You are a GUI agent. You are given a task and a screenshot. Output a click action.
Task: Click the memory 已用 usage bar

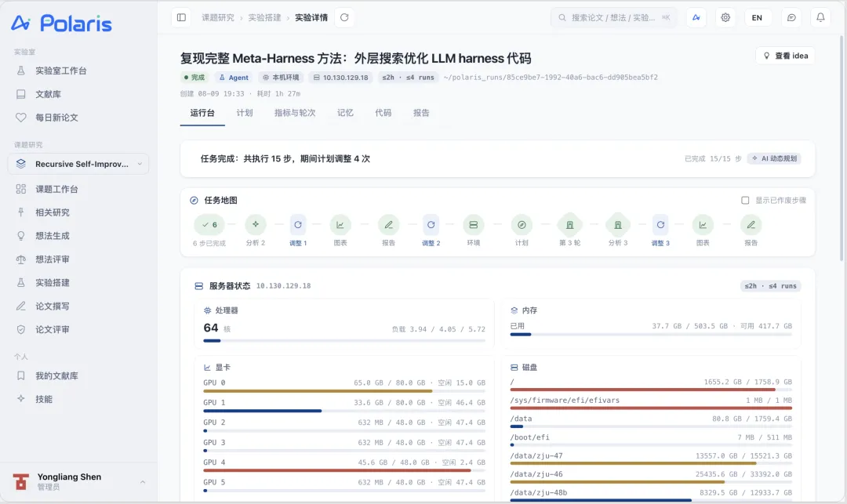[x=651, y=335]
